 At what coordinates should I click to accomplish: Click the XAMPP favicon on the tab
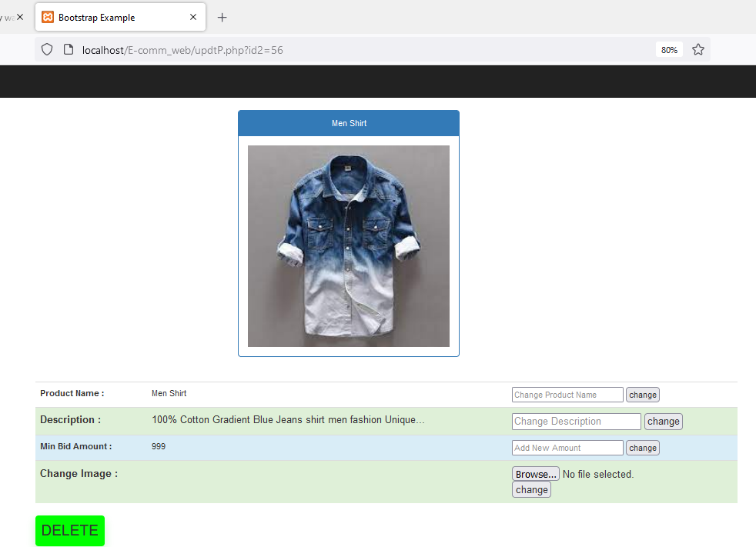(x=48, y=17)
